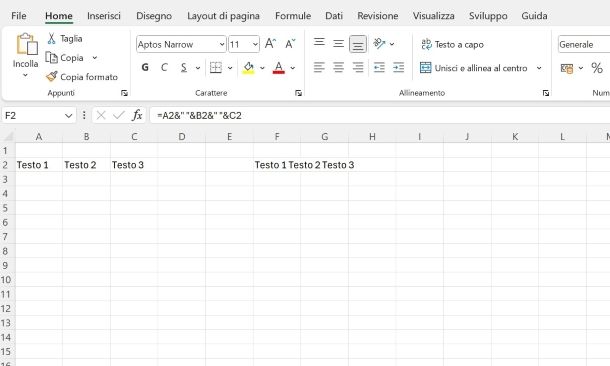Screen dimensions: 610x366
Task: Decrease font size with small A
Action: [x=290, y=44]
